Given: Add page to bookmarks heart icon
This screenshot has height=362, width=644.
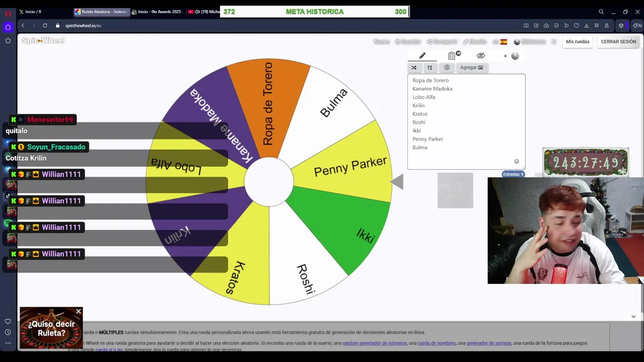Looking at the screenshot, I should coord(577,26).
